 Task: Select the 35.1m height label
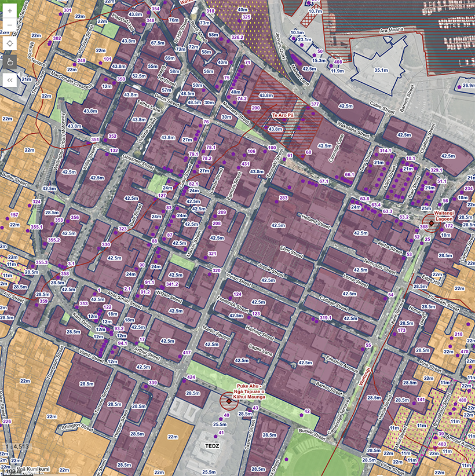click(x=381, y=69)
